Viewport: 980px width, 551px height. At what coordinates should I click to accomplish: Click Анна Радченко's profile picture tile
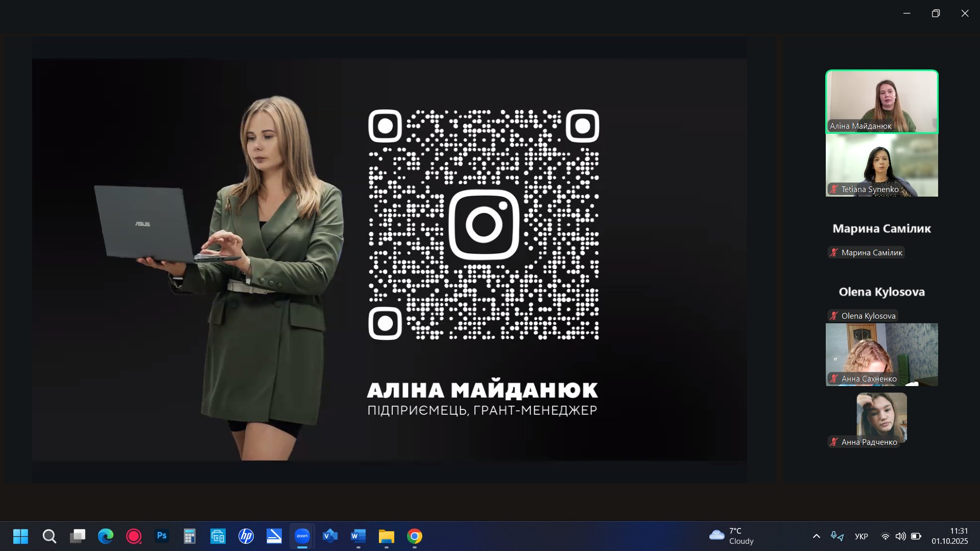point(881,417)
